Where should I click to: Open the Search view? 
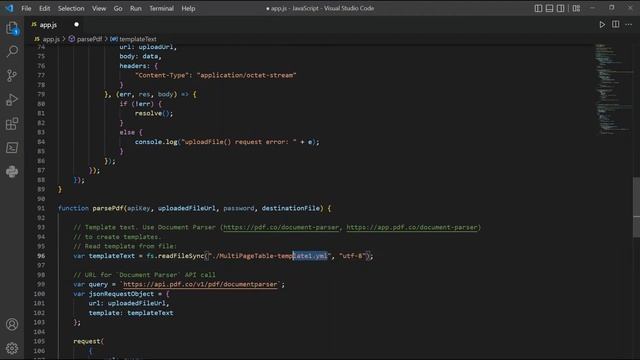12,51
